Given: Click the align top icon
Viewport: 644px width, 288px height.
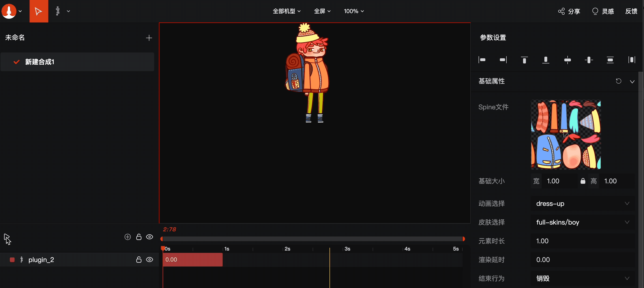Looking at the screenshot, I should point(524,60).
